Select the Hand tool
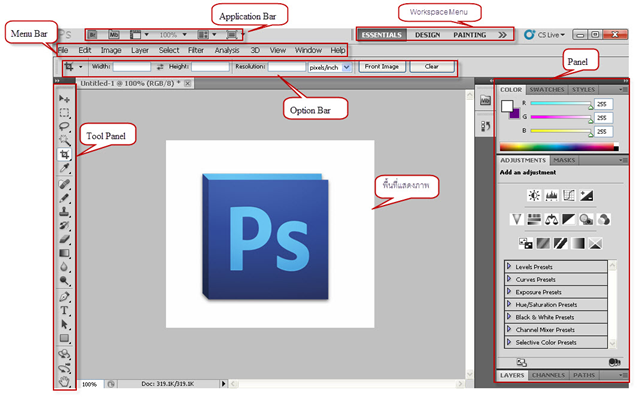This screenshot has width=640, height=400. (64, 382)
